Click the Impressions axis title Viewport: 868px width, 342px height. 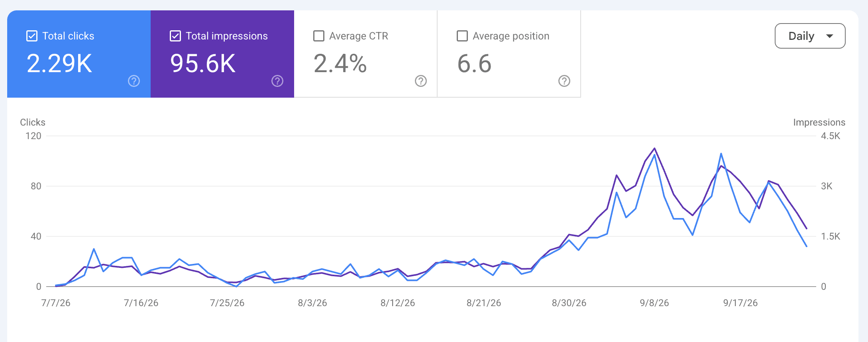(819, 122)
